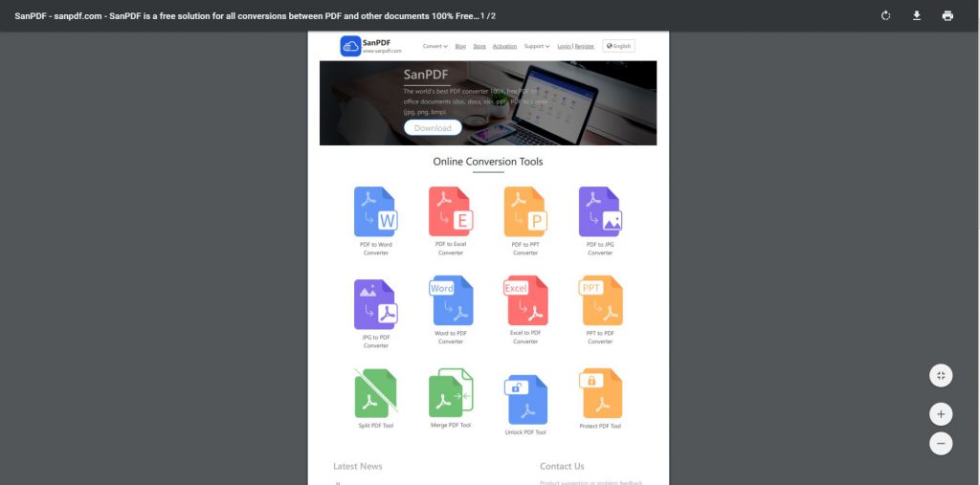Select the PDF to PPT Converter icon

coord(524,211)
